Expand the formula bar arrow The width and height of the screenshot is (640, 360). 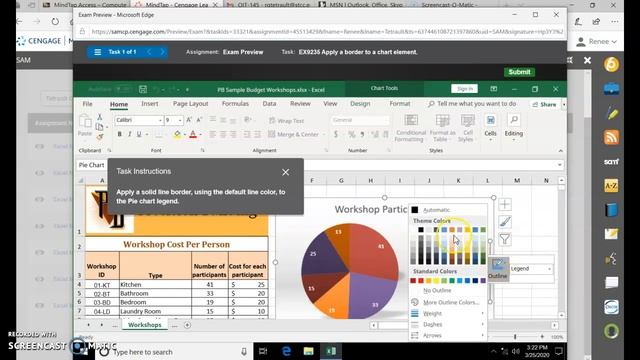[560, 165]
